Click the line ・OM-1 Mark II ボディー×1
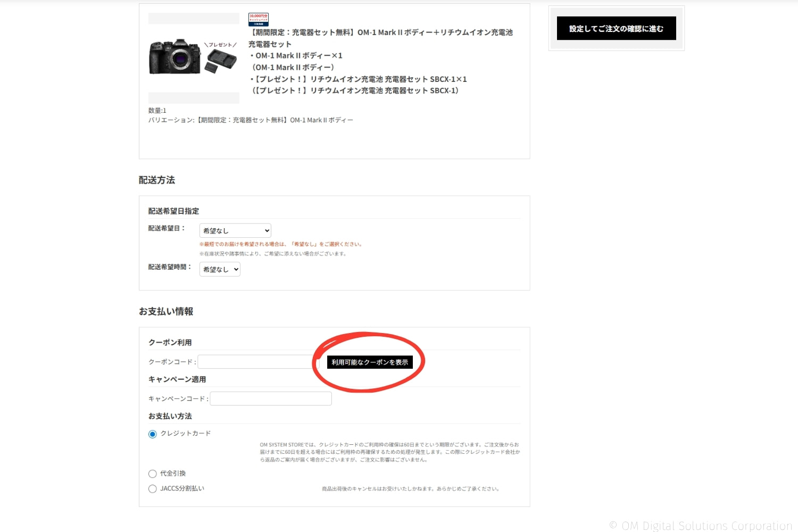Screen dimensions: 798x532 tap(296, 55)
